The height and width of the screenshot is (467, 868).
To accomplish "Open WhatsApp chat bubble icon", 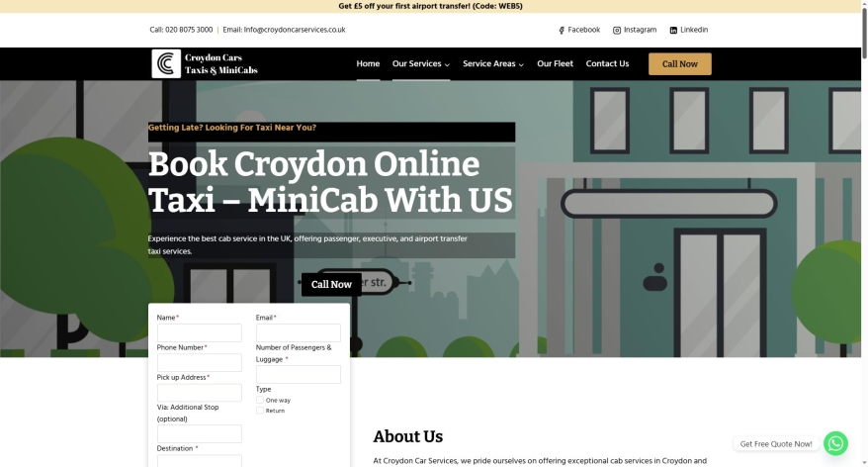I will coord(835,443).
